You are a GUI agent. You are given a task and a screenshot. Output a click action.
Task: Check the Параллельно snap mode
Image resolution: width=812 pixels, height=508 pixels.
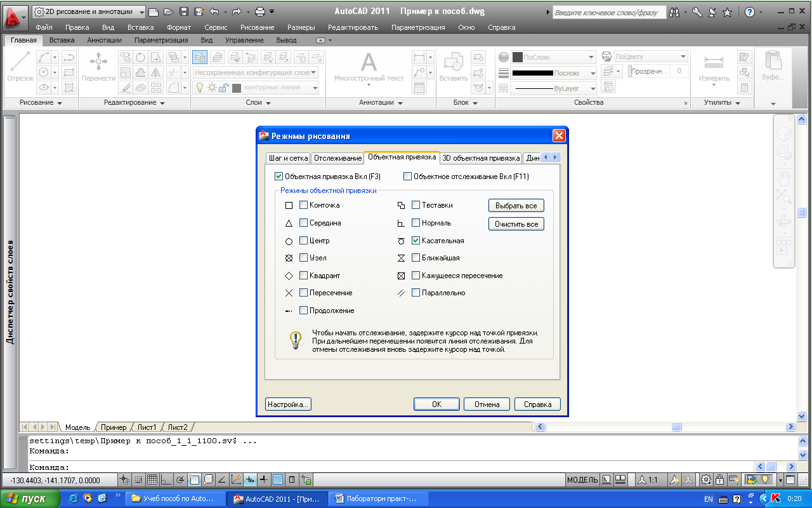(416, 293)
